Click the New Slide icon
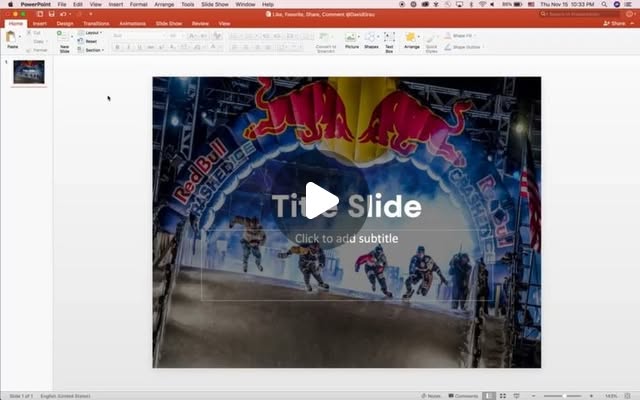 (63, 37)
